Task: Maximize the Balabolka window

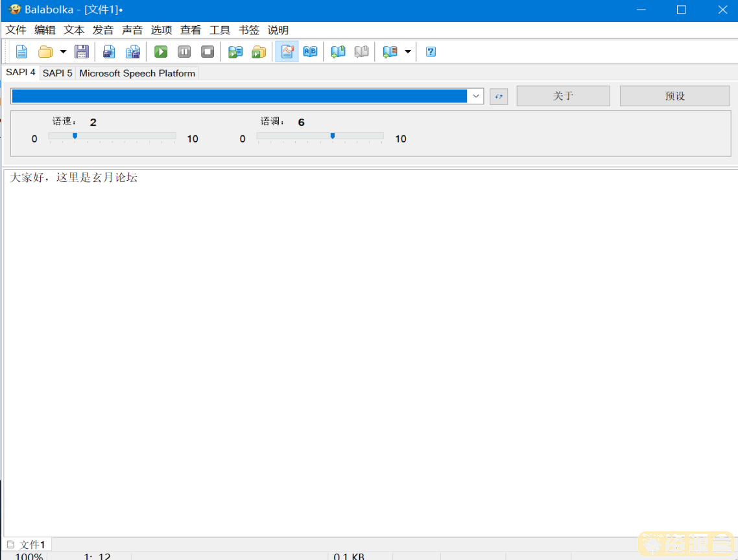Action: pyautogui.click(x=681, y=10)
